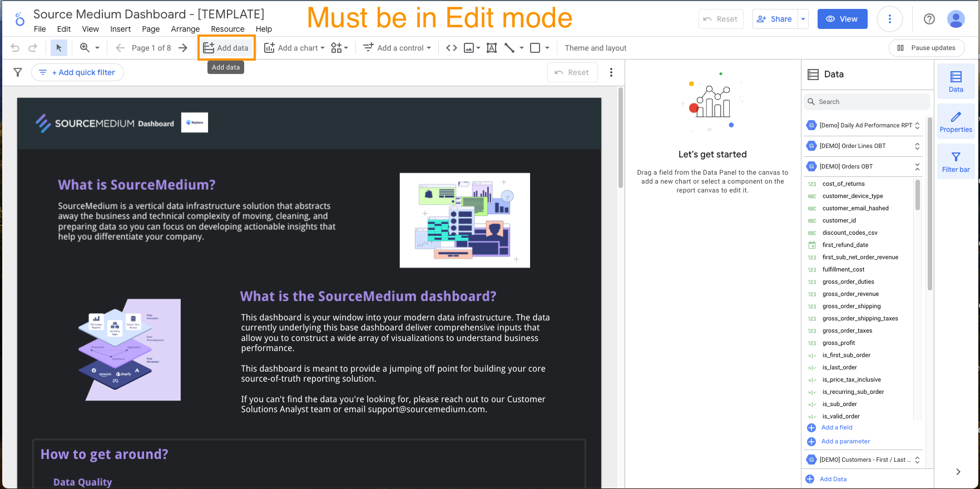Open the Data side tab

956,81
